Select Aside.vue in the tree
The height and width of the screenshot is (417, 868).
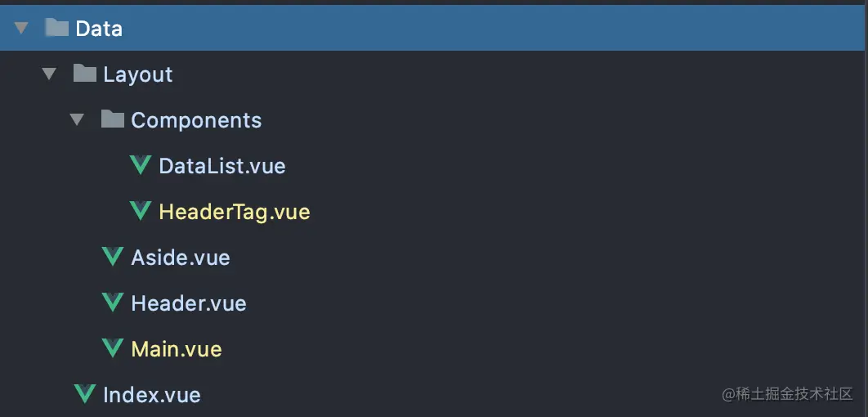tap(181, 258)
